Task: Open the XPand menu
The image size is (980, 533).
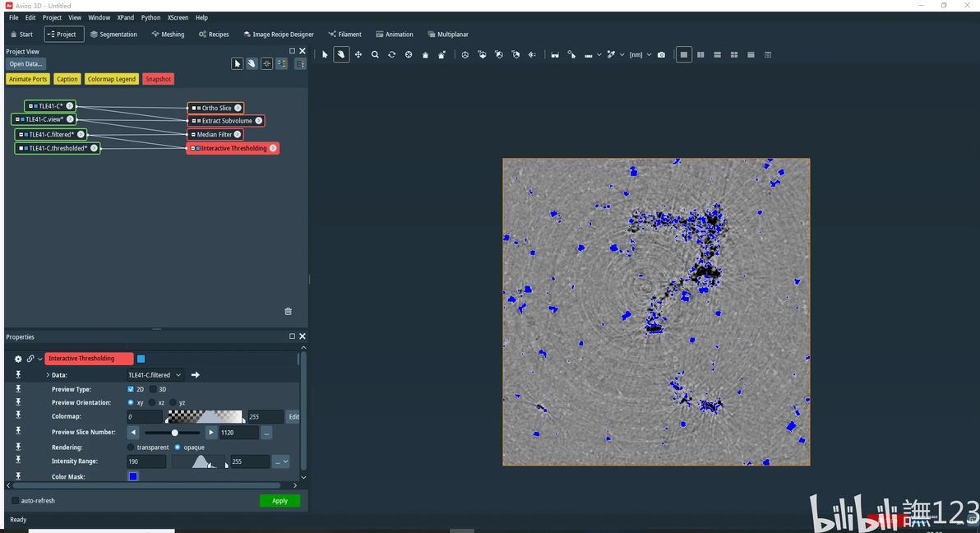Action: 125,17
